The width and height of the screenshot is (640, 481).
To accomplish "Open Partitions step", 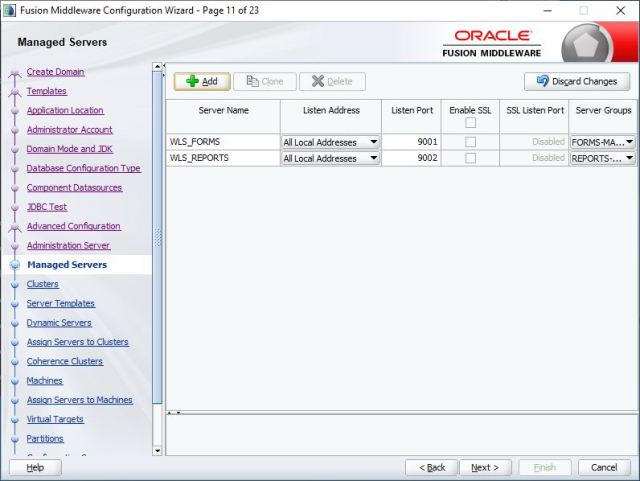I will (45, 439).
